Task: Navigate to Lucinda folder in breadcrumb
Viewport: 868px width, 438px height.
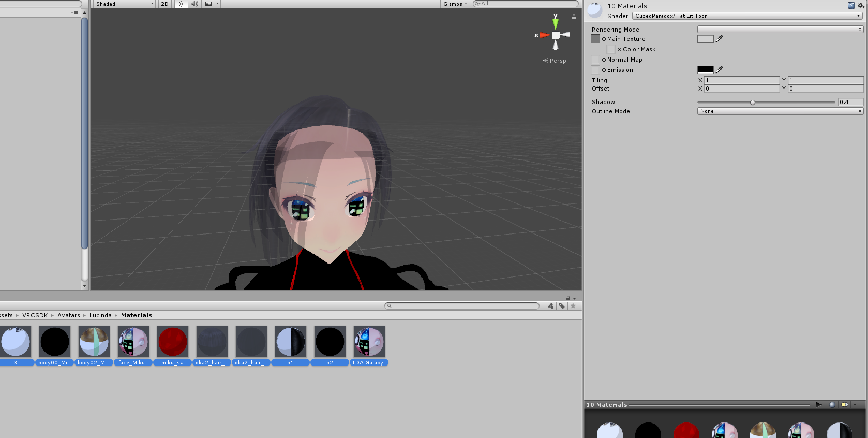Action: click(100, 315)
